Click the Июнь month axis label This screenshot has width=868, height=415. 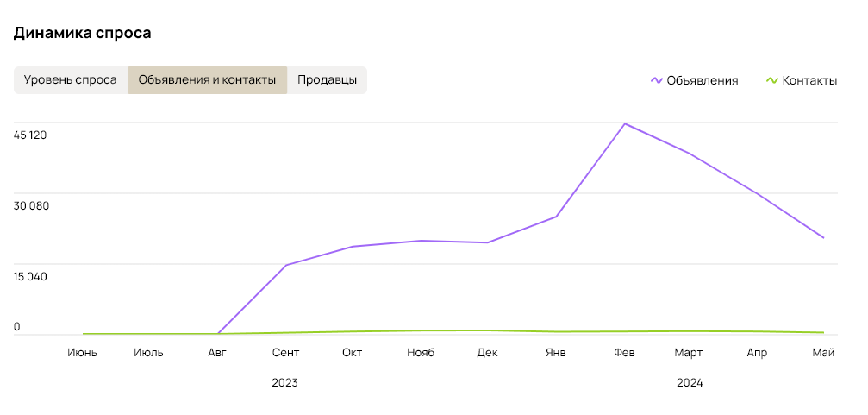click(83, 353)
